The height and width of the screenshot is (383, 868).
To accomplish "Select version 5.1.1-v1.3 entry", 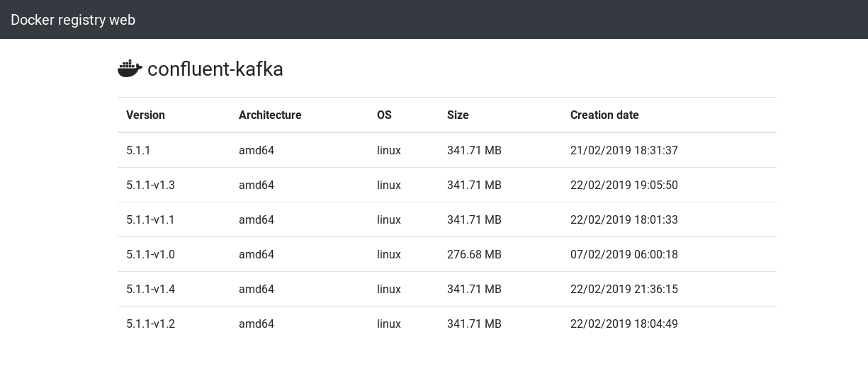I will click(x=150, y=185).
